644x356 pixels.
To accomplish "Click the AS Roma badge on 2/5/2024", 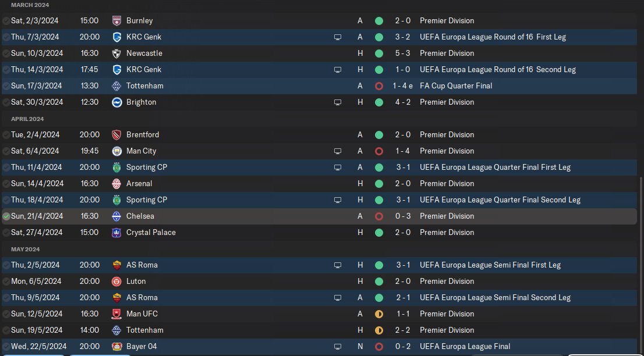I will [x=116, y=265].
